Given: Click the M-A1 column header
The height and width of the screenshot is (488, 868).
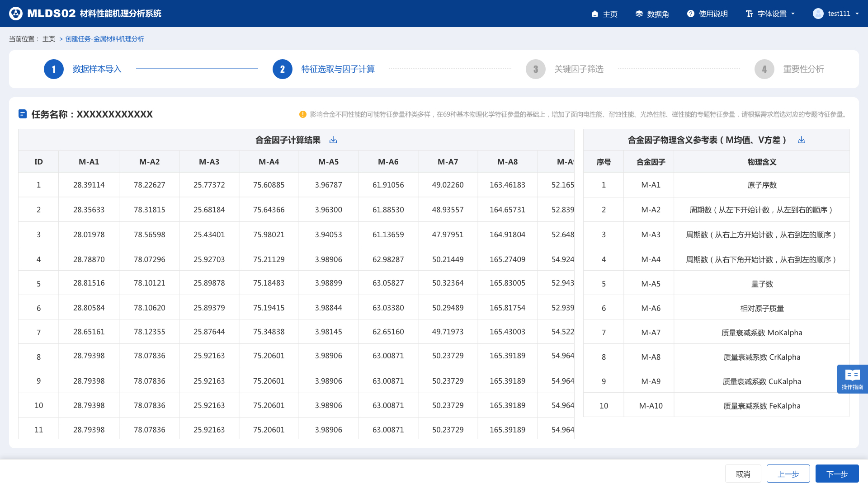Looking at the screenshot, I should coord(89,162).
